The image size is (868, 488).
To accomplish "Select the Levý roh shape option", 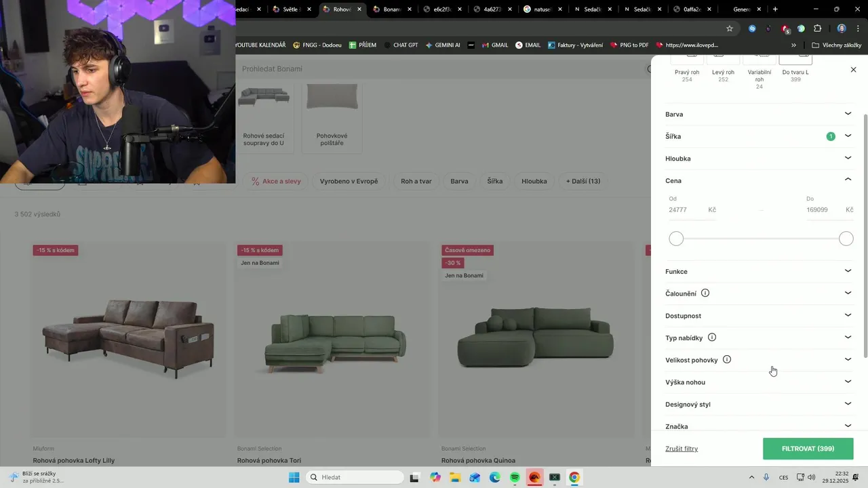I will pyautogui.click(x=723, y=69).
